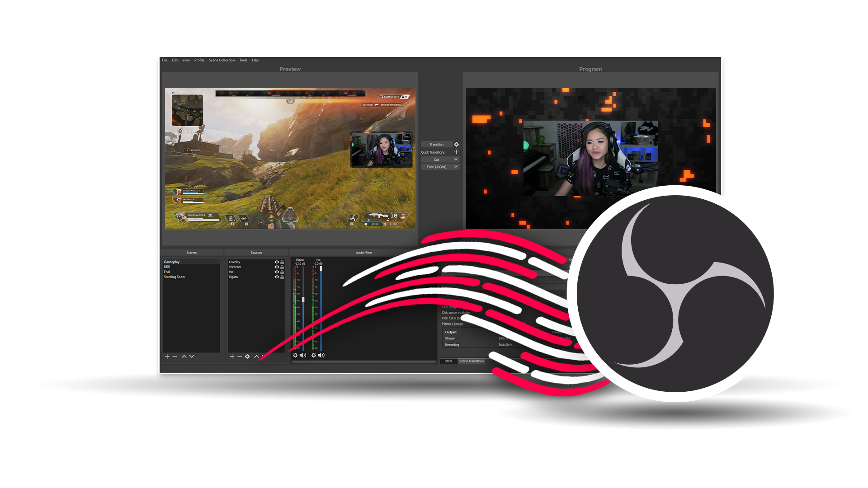Select the Gameplay scene
Image resolution: width=868 pixels, height=488 pixels.
click(191, 262)
